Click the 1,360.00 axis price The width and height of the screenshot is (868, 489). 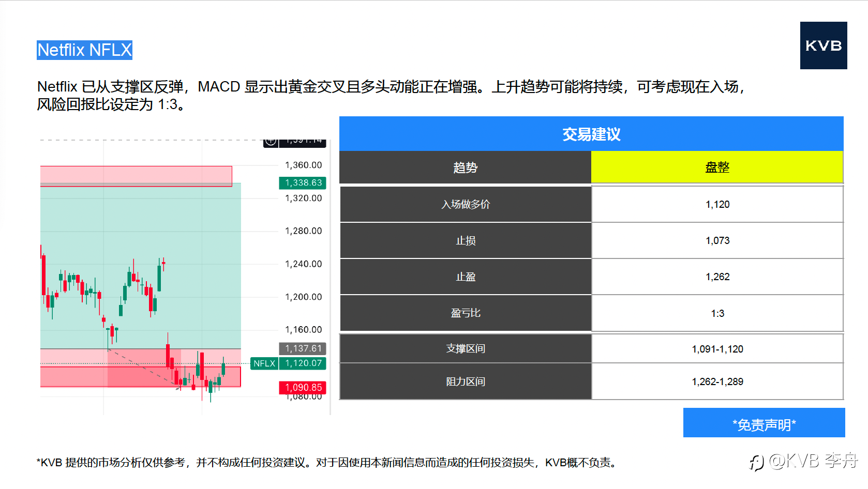tap(304, 165)
